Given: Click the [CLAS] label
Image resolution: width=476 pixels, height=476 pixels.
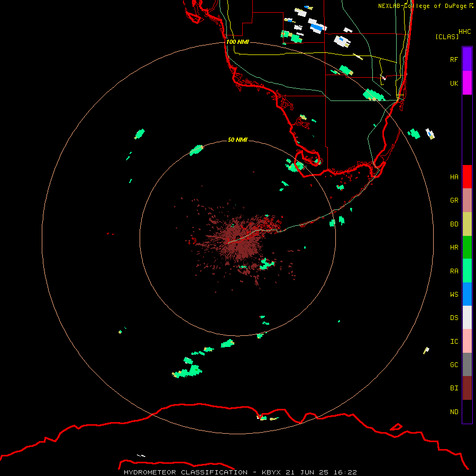Looking at the screenshot, I should coord(447,36).
